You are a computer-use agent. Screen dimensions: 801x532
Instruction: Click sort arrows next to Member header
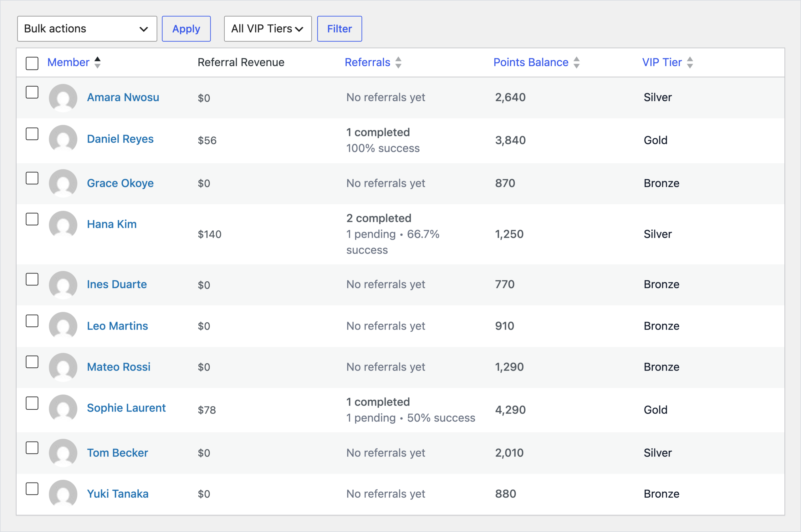[97, 62]
